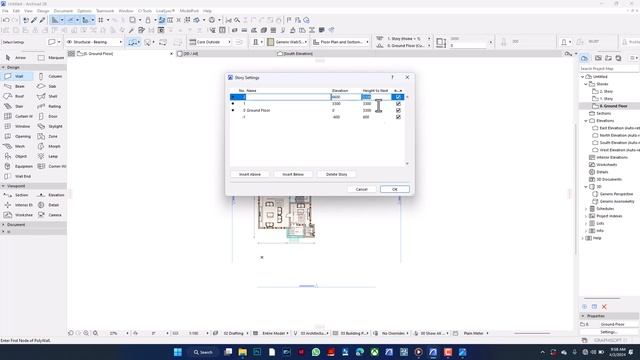Screen dimensions: 640x360
Task: Open the Structural - Bearing dropdown
Action: click(94, 42)
